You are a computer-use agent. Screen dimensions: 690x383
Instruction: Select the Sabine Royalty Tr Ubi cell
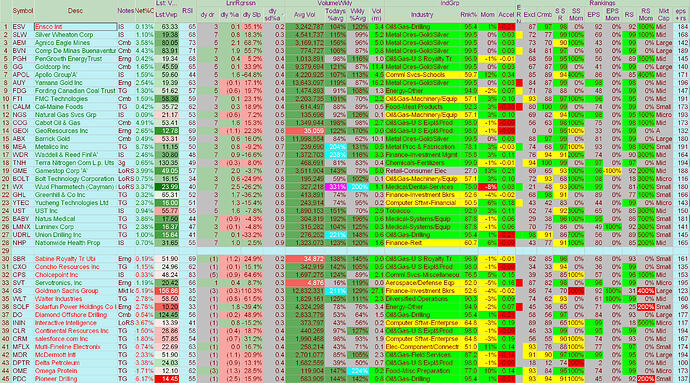coord(75,259)
